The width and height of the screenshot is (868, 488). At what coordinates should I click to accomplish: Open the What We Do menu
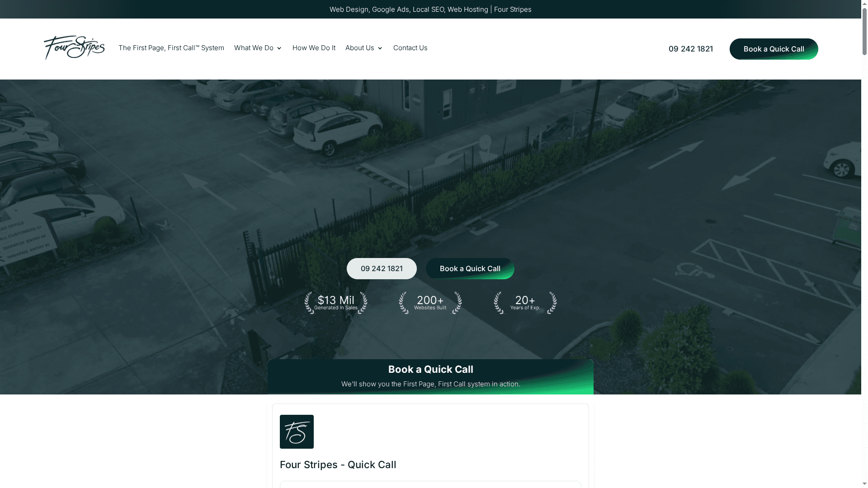tap(254, 48)
